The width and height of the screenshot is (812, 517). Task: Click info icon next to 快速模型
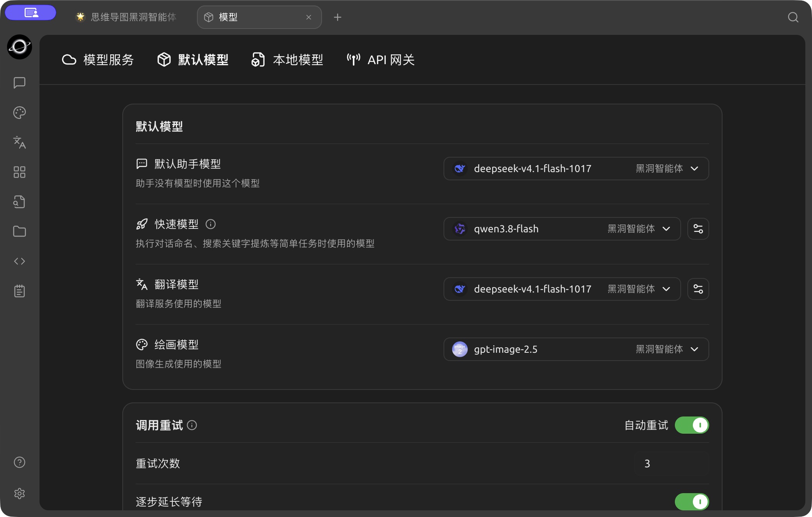(211, 224)
